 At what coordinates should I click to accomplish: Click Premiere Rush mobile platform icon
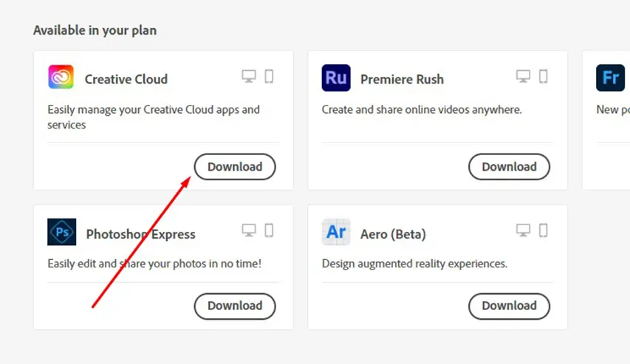pos(543,76)
